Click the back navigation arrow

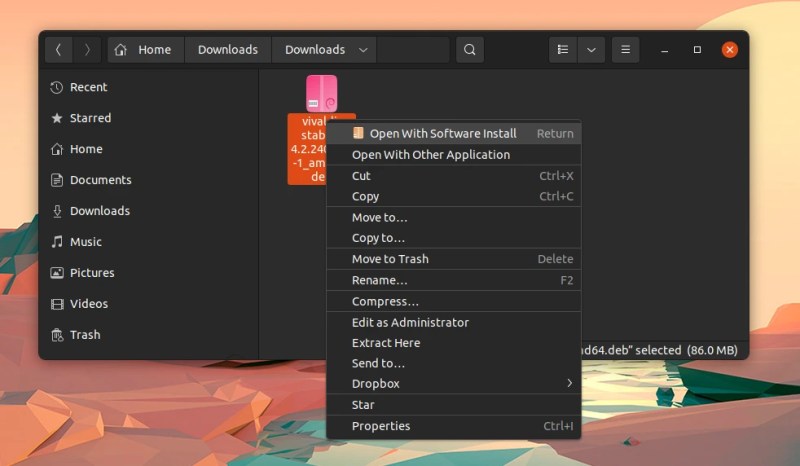[x=58, y=50]
